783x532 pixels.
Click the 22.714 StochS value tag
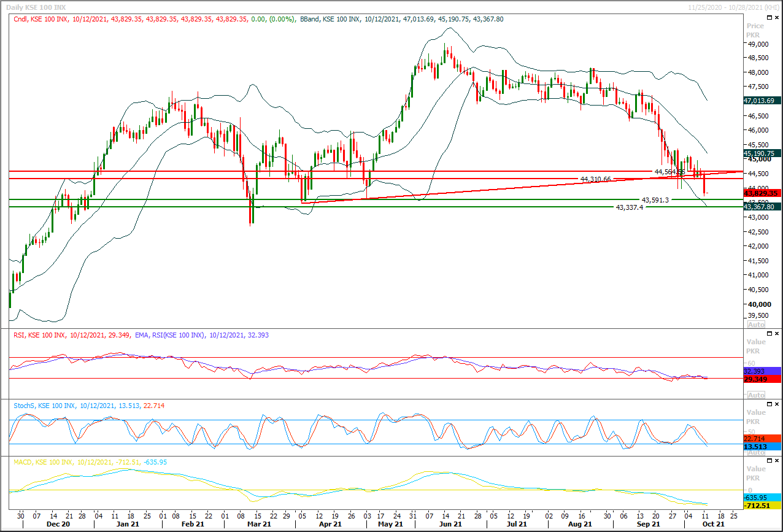[762, 439]
